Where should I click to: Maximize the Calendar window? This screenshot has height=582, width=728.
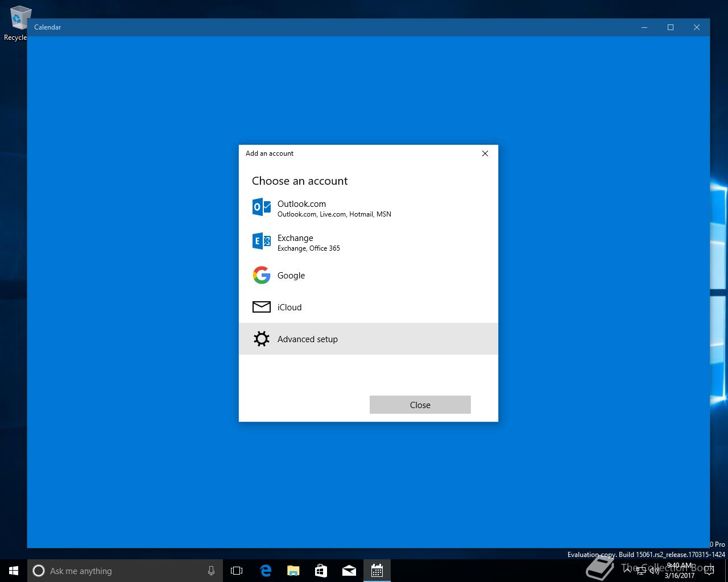671,27
